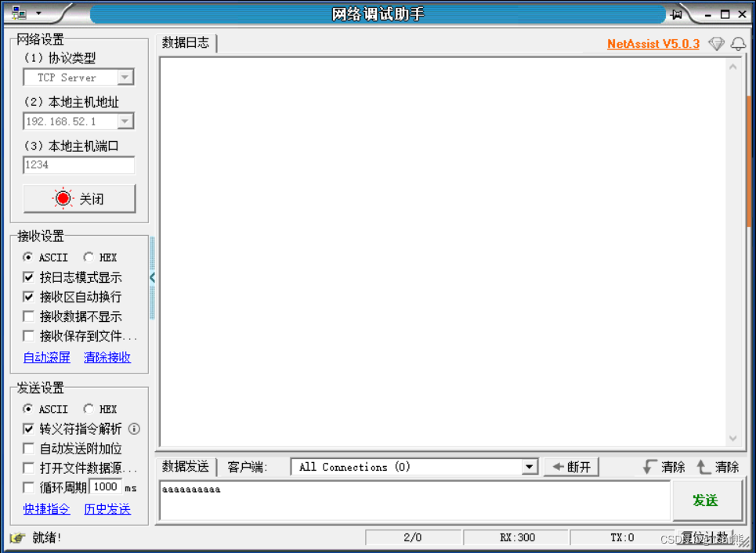Click the RX:300 status counter

[x=517, y=537]
